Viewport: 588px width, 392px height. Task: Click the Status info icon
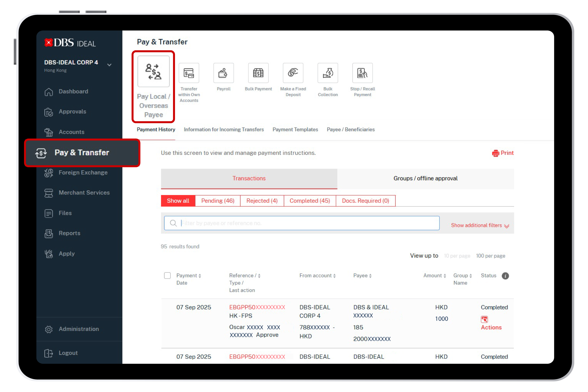505,276
